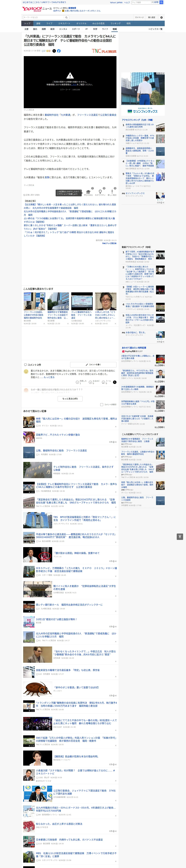The image size is (186, 868).
Task: Open the 小林よしのり氏 recommended article thumbnail
Action: coord(106,301)
